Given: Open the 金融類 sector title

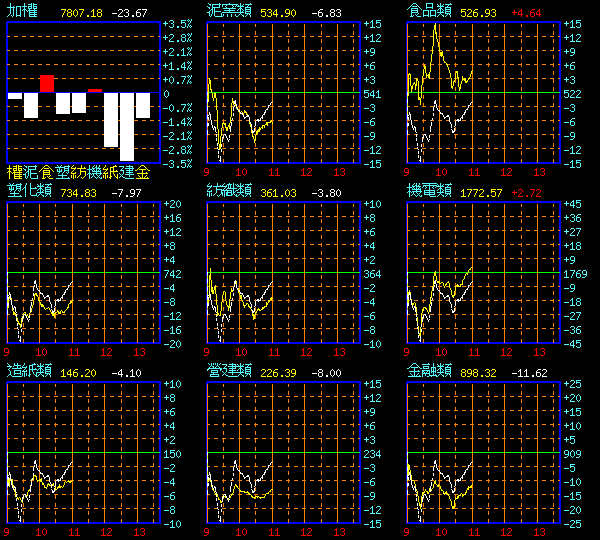Looking at the screenshot, I should click(x=429, y=370).
